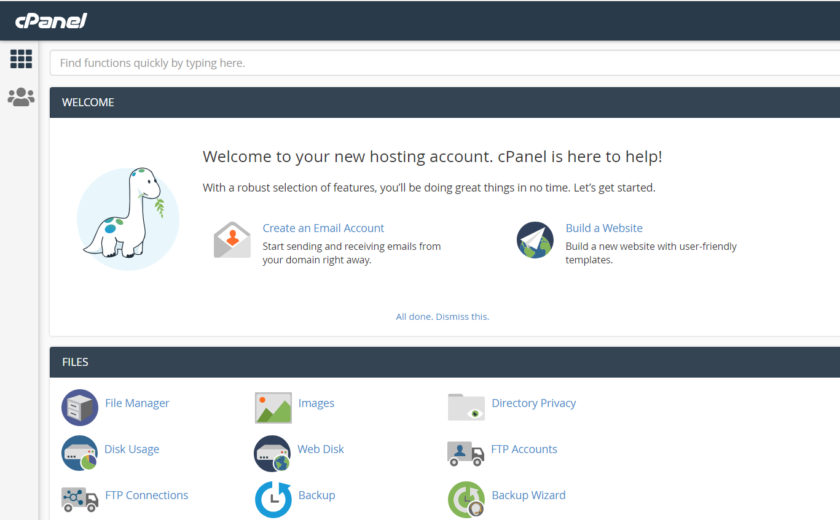Click the dinosaur mascot illustration
840x520 pixels.
[x=128, y=218]
